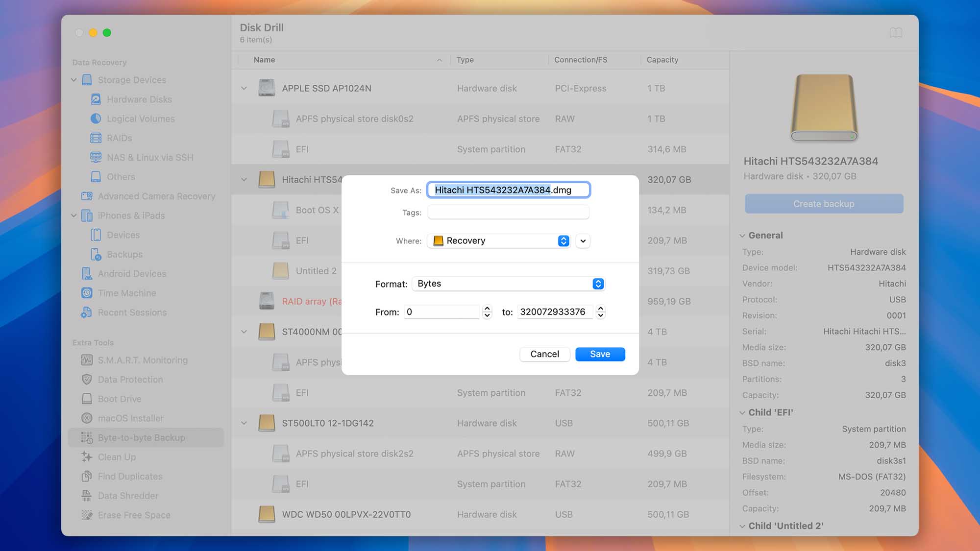This screenshot has height=551, width=980.
Task: Open the Find Duplicates icon
Action: (87, 476)
